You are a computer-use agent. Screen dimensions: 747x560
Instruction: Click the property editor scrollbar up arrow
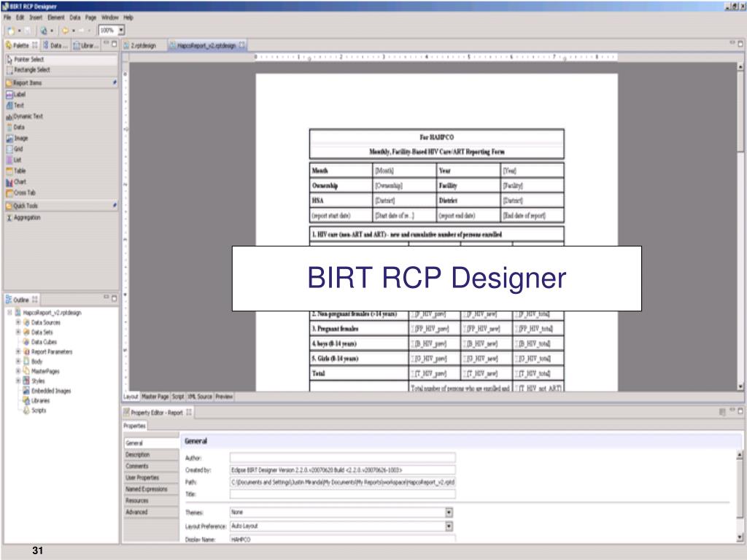pyautogui.click(x=740, y=456)
